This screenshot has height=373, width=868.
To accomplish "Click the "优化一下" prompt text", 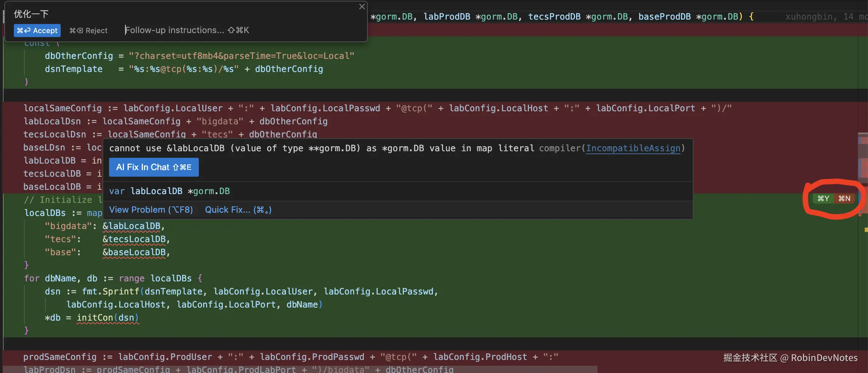I will (31, 14).
